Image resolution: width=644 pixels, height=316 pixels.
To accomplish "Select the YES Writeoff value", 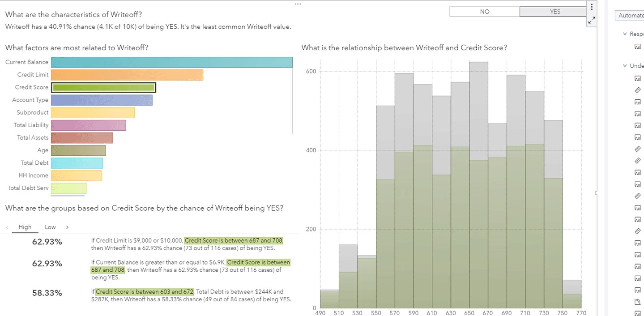I will [x=555, y=12].
